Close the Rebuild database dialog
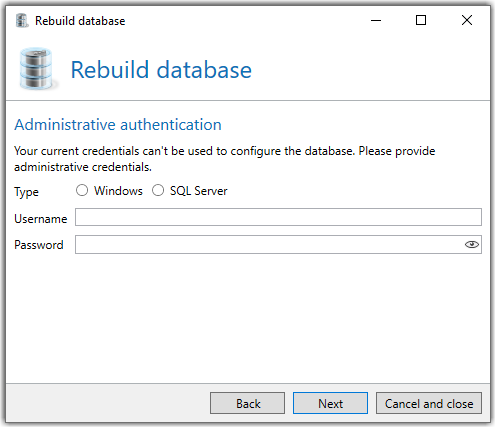This screenshot has height=428, width=496. point(467,20)
